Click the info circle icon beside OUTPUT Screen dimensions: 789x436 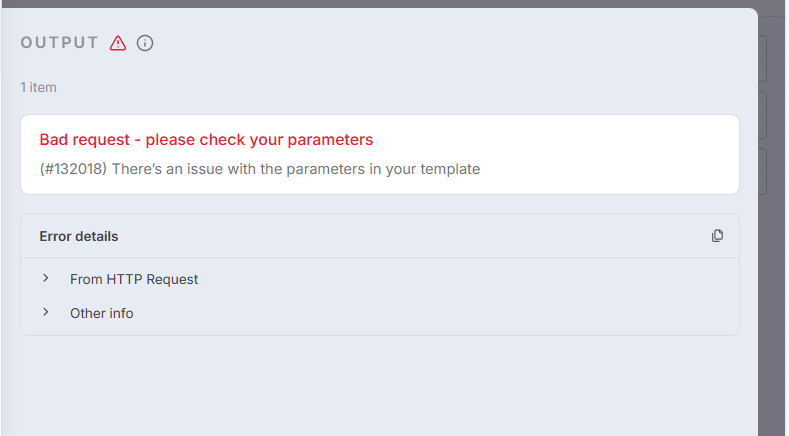pos(145,43)
